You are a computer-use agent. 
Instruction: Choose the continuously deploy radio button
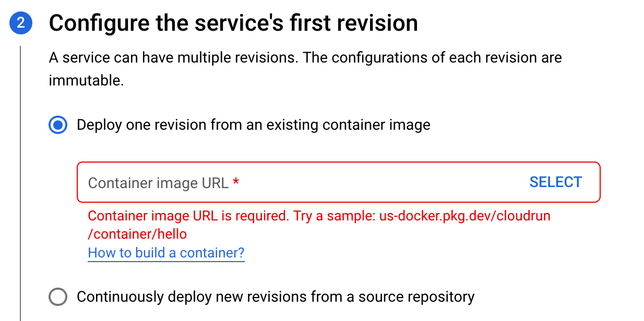tap(58, 297)
